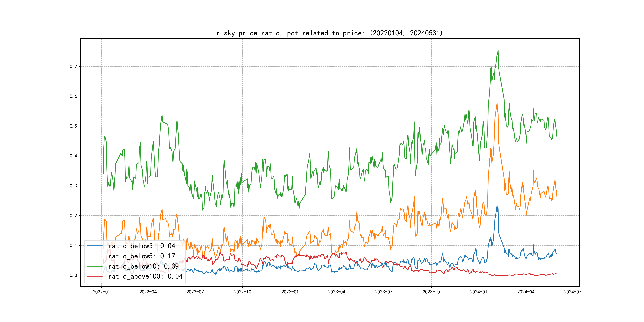
Task: Click the orange line's highest peak
Action: tap(497, 103)
